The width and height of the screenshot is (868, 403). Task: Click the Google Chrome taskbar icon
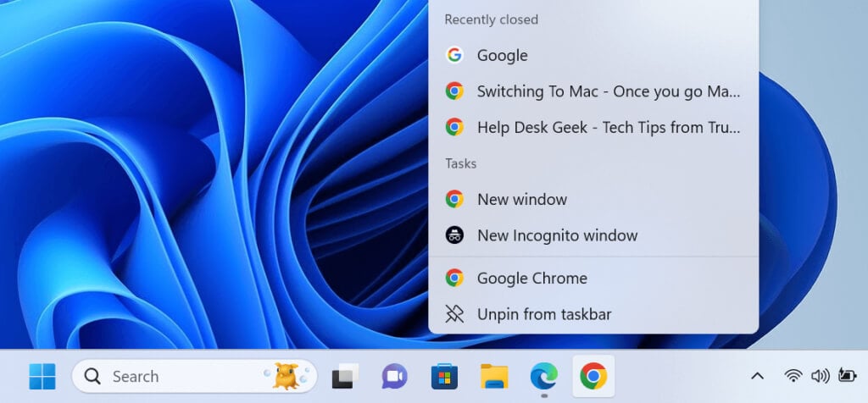point(593,377)
